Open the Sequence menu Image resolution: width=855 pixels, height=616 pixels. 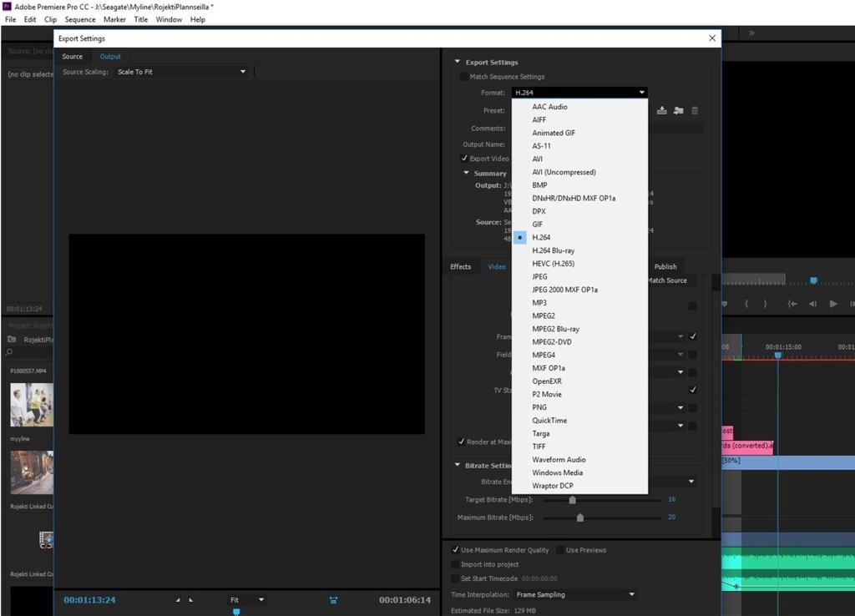click(x=80, y=19)
